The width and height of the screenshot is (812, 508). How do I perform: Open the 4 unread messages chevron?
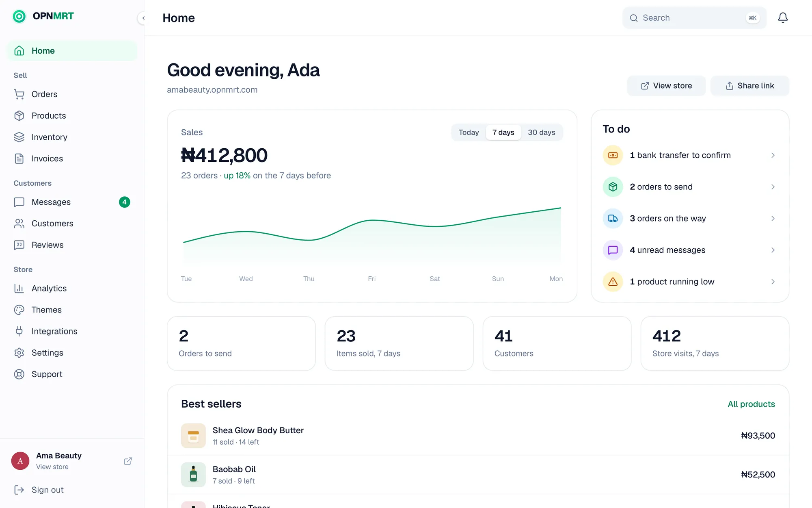(x=773, y=250)
